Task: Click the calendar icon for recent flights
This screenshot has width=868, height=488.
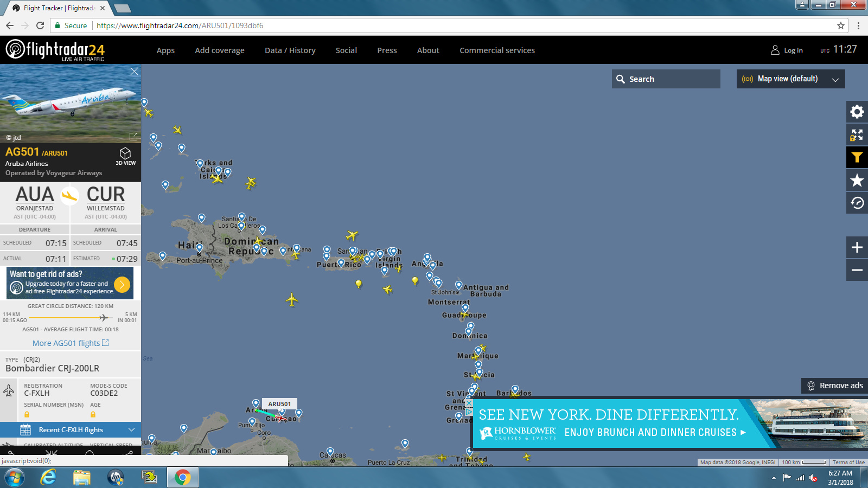Action: tap(25, 430)
